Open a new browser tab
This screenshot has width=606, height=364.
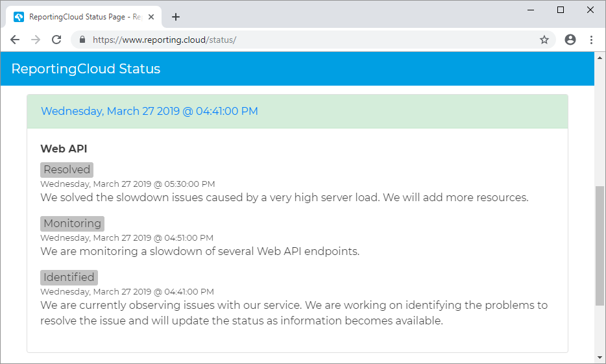tap(176, 17)
